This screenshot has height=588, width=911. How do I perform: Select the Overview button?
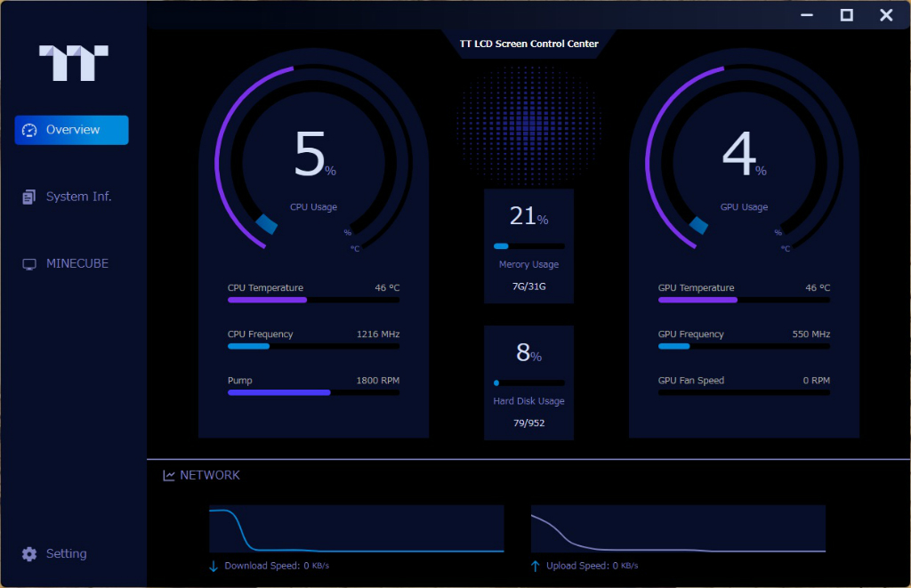pyautogui.click(x=71, y=130)
